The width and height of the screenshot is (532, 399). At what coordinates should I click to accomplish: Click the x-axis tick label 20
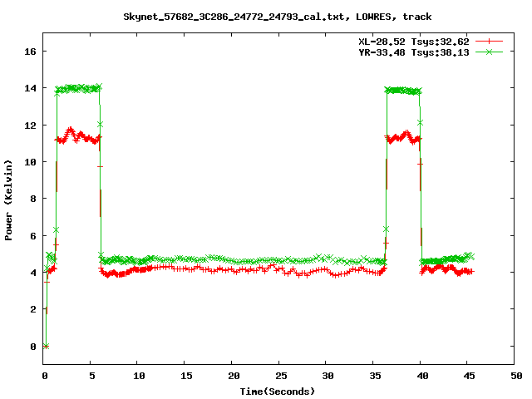234,376
